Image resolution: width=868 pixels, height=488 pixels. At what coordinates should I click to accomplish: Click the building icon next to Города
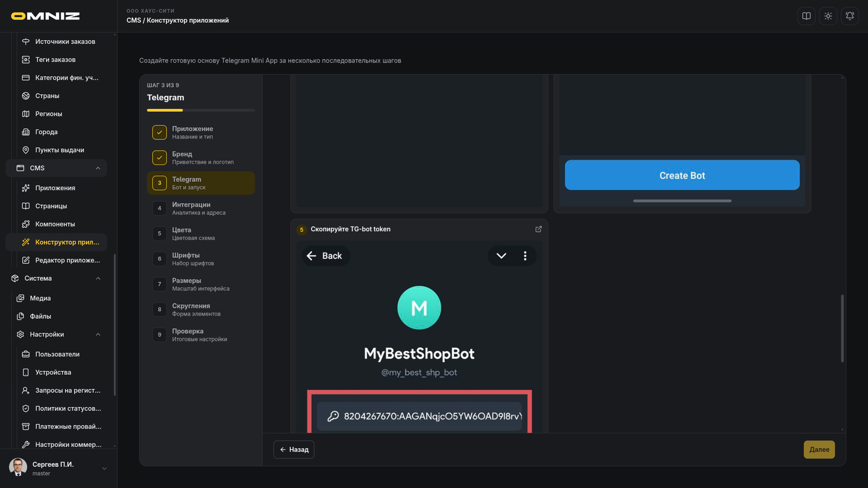(x=26, y=132)
